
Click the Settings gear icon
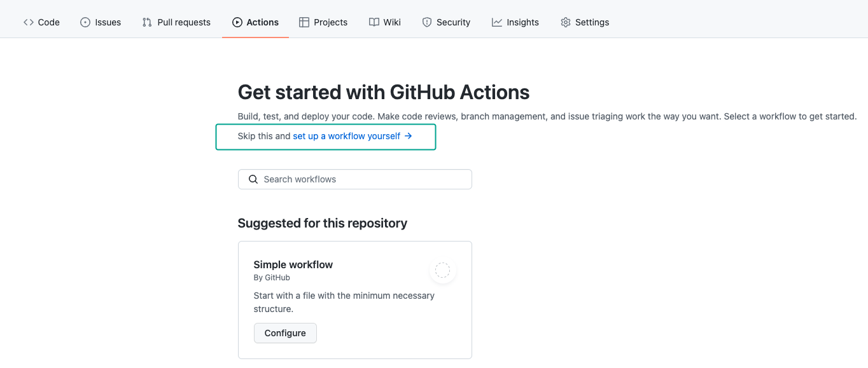566,22
